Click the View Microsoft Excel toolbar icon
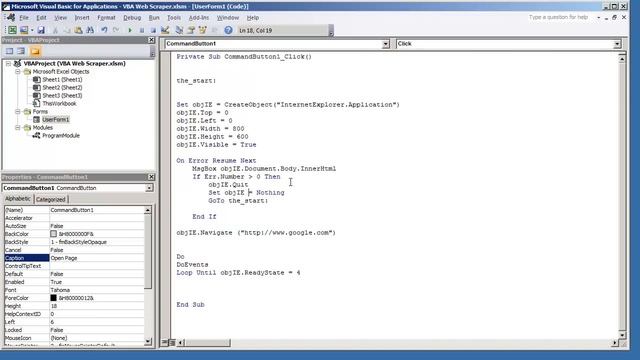The image size is (640, 360). point(12,30)
